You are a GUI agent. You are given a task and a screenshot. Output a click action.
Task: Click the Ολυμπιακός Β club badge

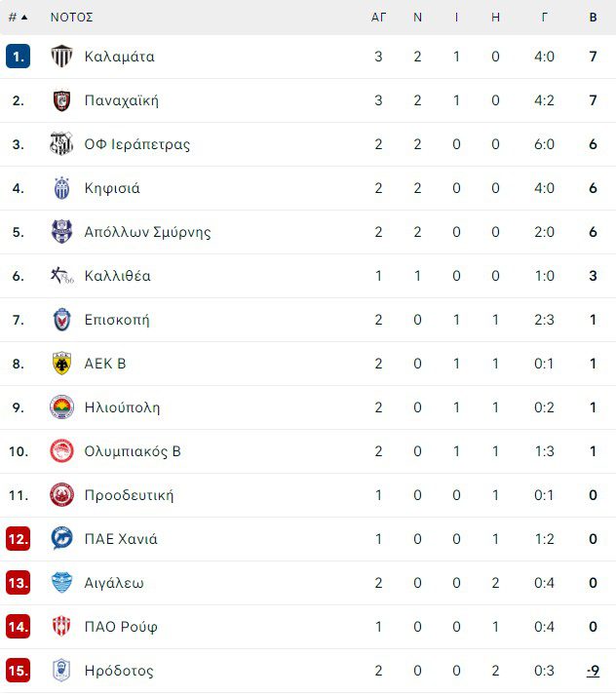click(x=61, y=451)
